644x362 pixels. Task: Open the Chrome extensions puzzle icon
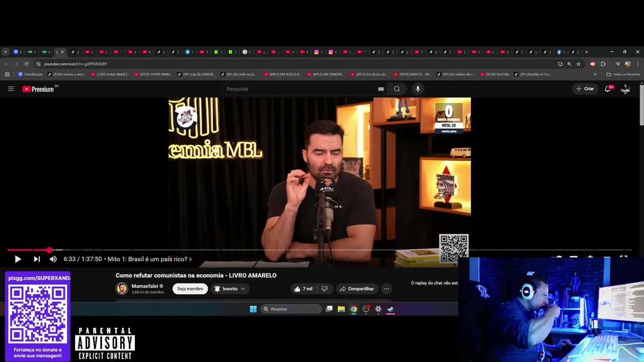603,64
